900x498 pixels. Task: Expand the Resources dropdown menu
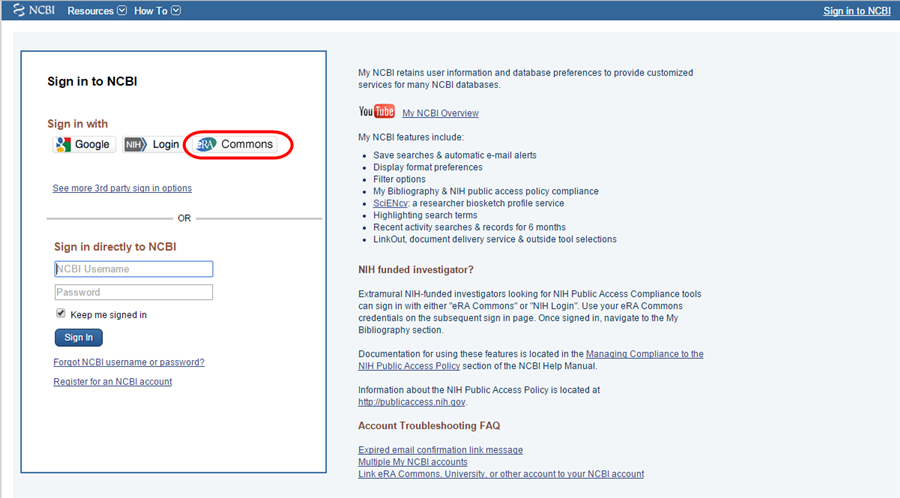click(97, 11)
